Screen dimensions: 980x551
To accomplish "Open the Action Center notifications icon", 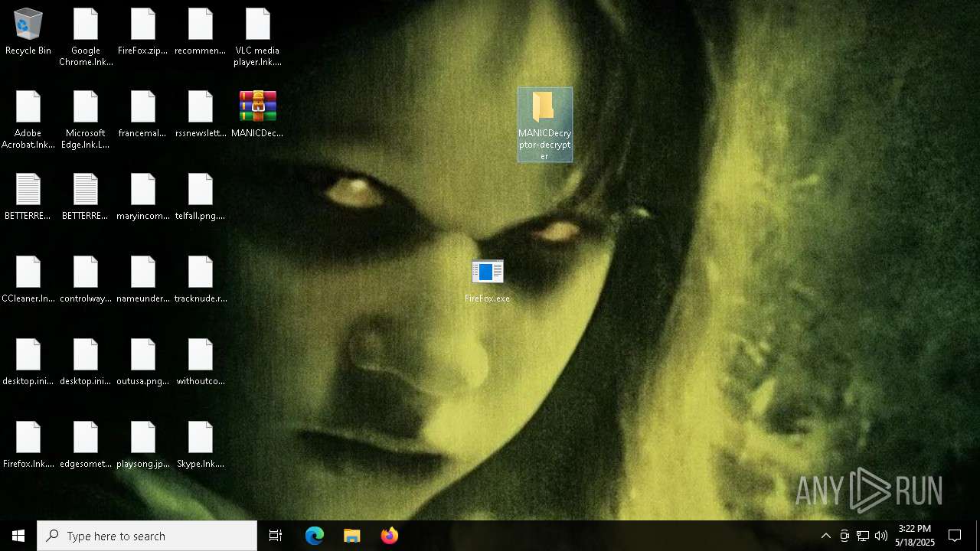I will [955, 536].
